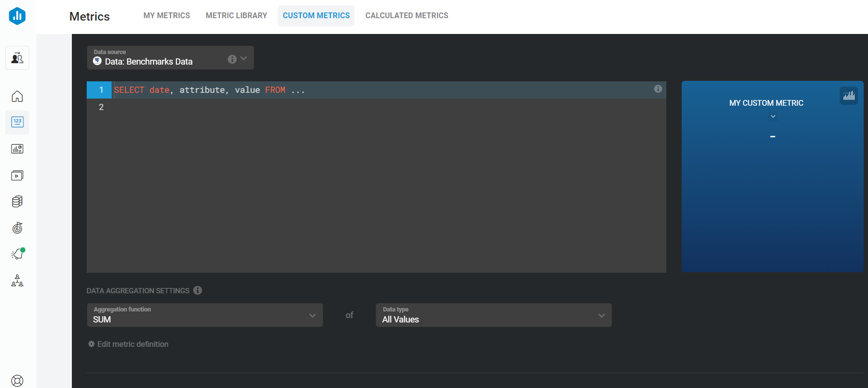Switch to the Calculated Metrics tab

(x=407, y=16)
